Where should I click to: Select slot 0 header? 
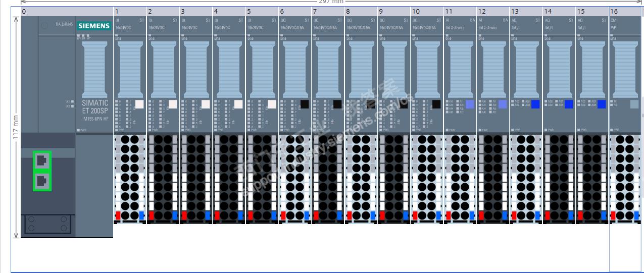67,11
